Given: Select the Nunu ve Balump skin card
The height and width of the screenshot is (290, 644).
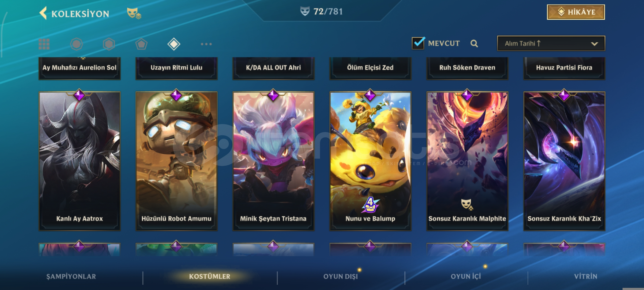Looking at the screenshot, I should pyautogui.click(x=370, y=161).
